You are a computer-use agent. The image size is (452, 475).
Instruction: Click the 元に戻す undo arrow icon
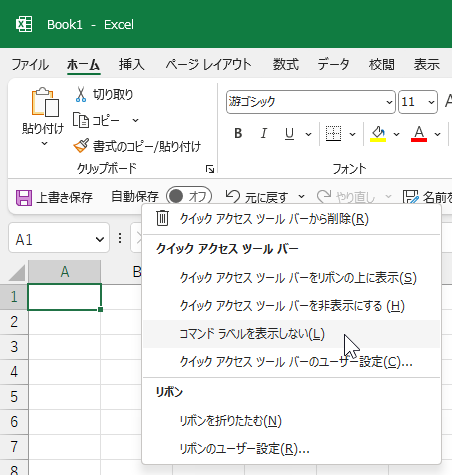pos(233,197)
